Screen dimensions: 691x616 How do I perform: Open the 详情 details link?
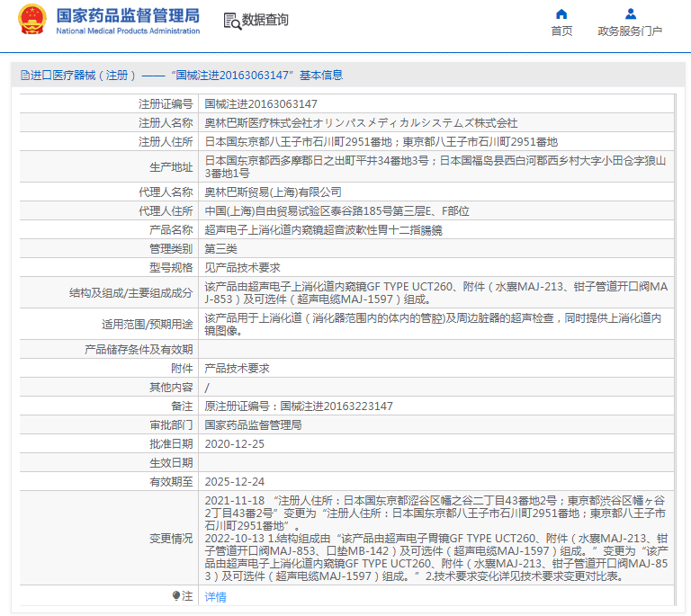[216, 596]
